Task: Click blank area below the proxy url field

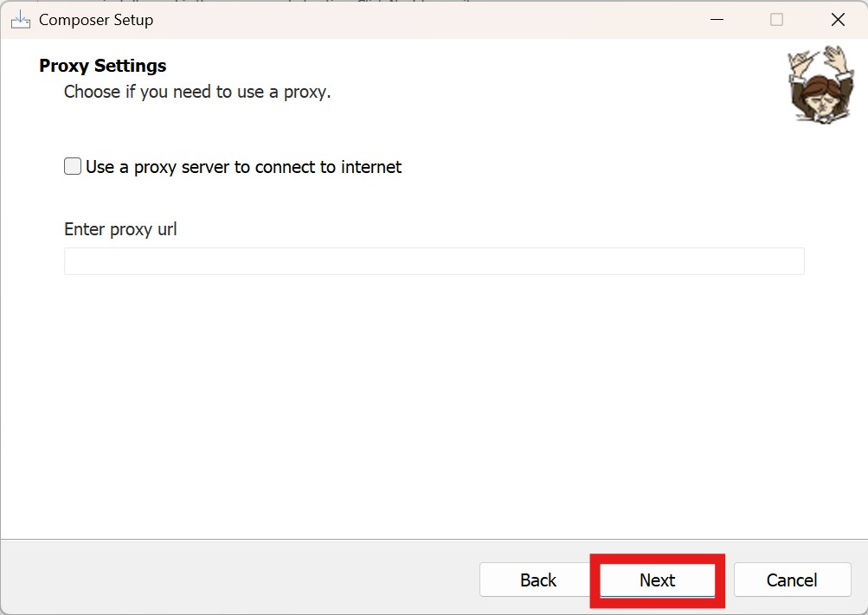Action: pyautogui.click(x=433, y=389)
